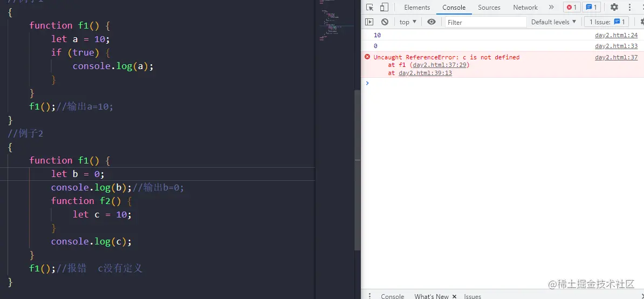Click code line 'let c = 10;'
The height and width of the screenshot is (299, 644).
[102, 214]
